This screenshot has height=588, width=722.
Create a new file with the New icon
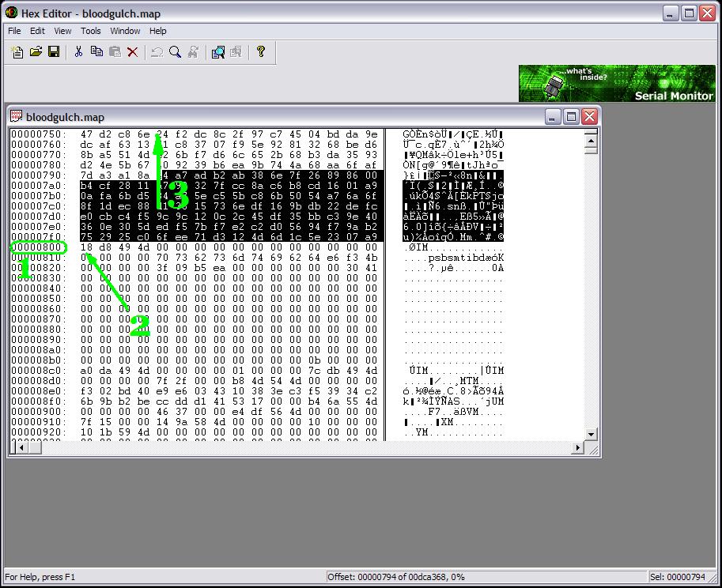17,52
